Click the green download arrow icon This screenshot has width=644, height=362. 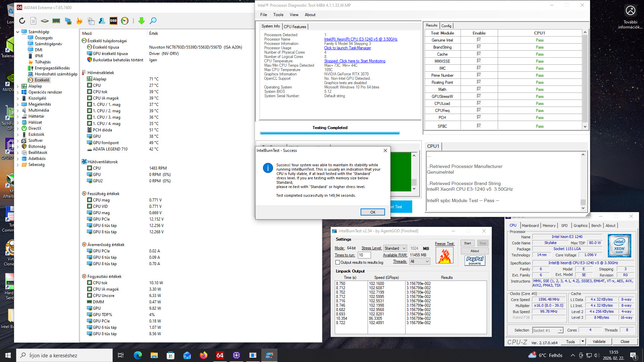tap(141, 21)
